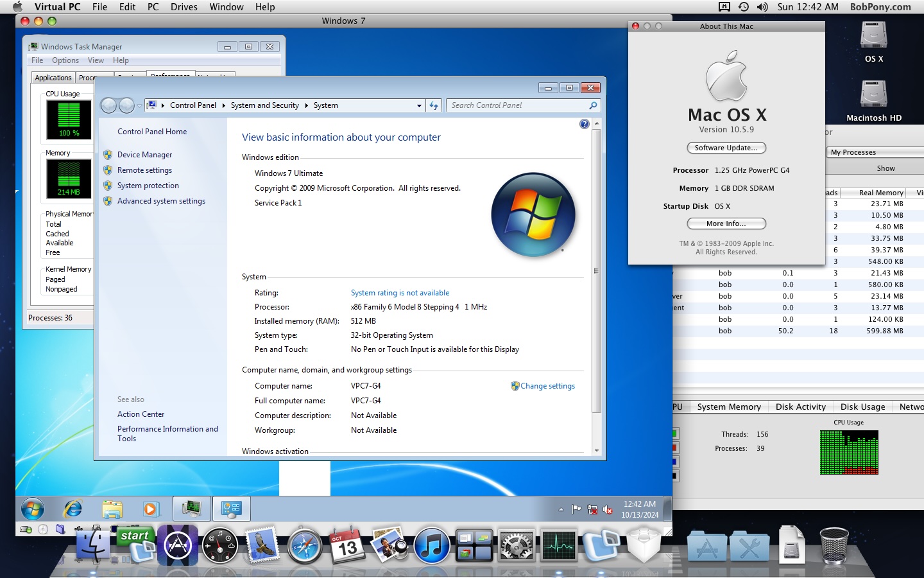This screenshot has width=924, height=578.
Task: Open the iCal calendar from the Dock
Action: coord(347,546)
